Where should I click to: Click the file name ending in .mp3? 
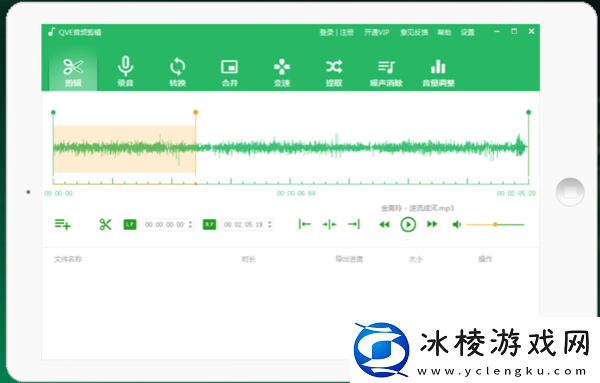click(x=417, y=208)
